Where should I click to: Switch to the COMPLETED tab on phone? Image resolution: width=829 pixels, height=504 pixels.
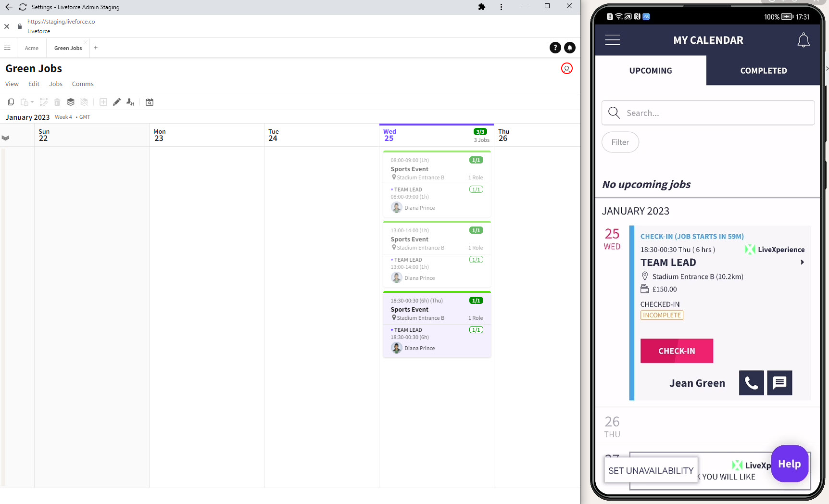click(x=763, y=71)
